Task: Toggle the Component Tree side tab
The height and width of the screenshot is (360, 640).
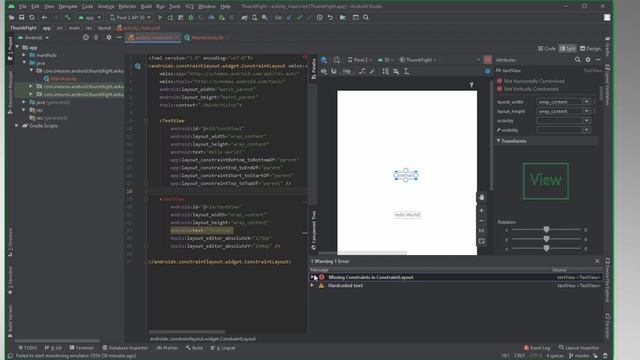Action: point(313,231)
